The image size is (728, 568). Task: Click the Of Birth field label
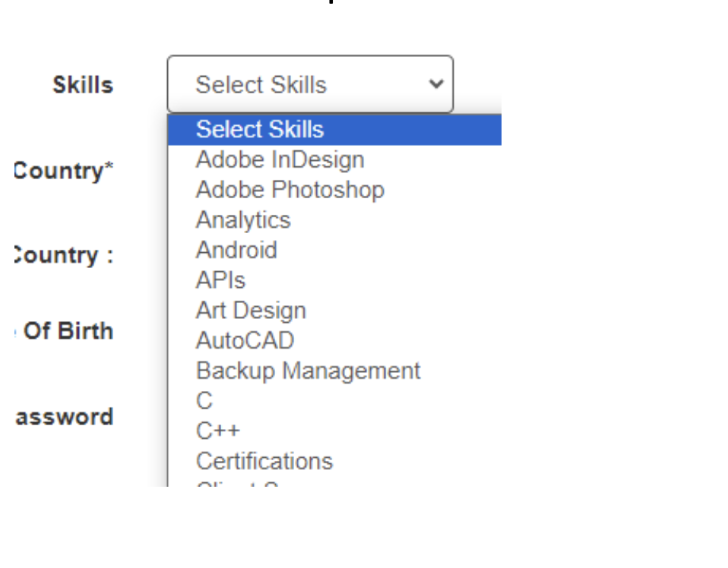tap(67, 331)
